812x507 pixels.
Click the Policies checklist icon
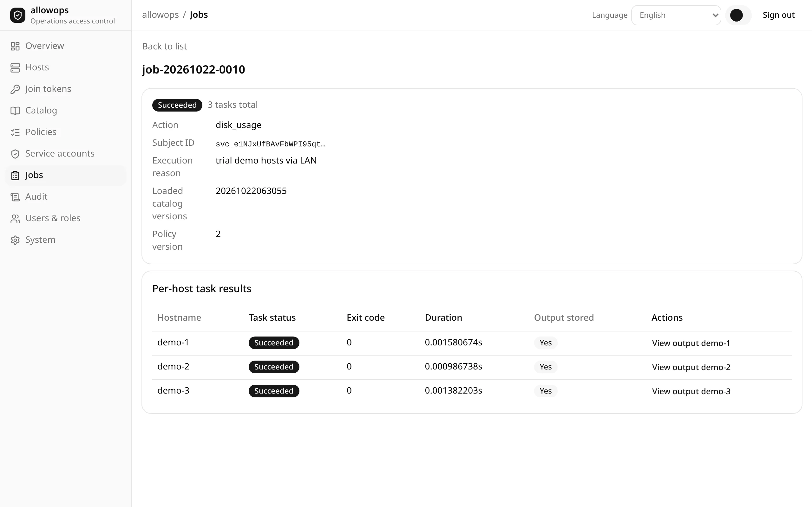(15, 132)
